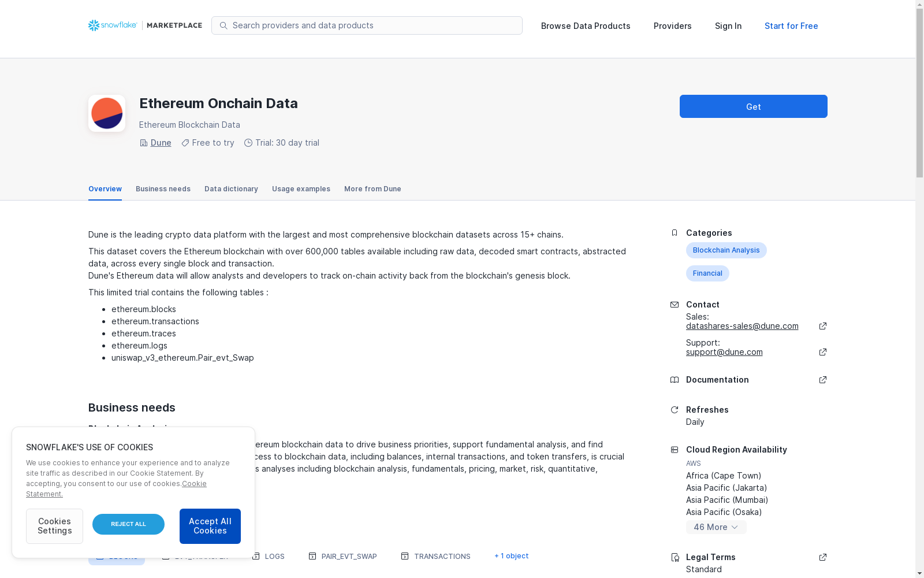
Task: Go to the Usage examples tab
Action: tap(301, 189)
